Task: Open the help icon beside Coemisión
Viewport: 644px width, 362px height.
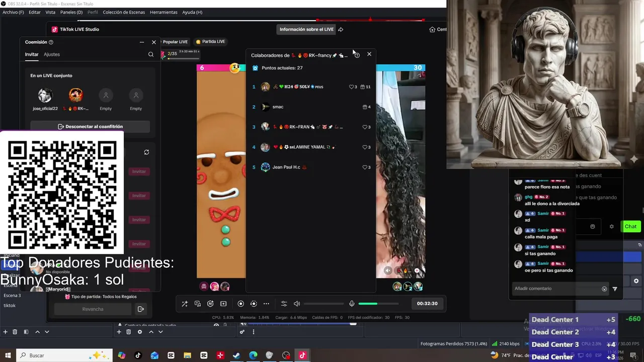Action: click(x=51, y=42)
